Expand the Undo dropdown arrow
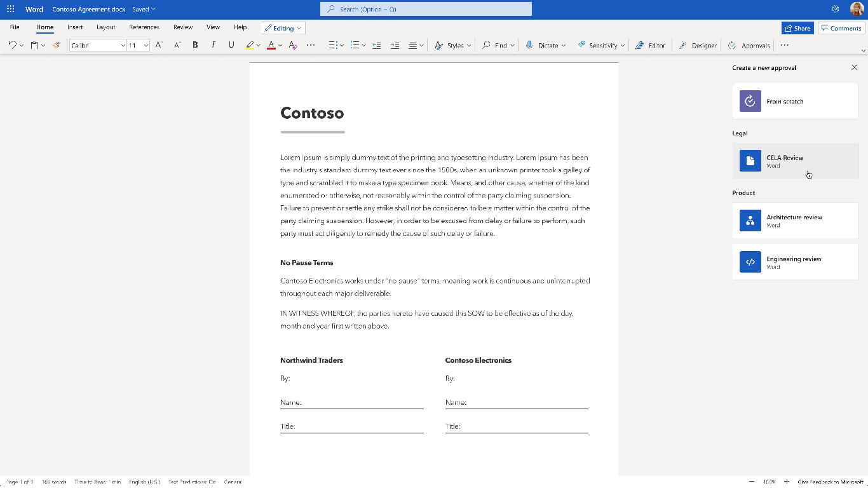The height and width of the screenshot is (488, 868). click(22, 45)
